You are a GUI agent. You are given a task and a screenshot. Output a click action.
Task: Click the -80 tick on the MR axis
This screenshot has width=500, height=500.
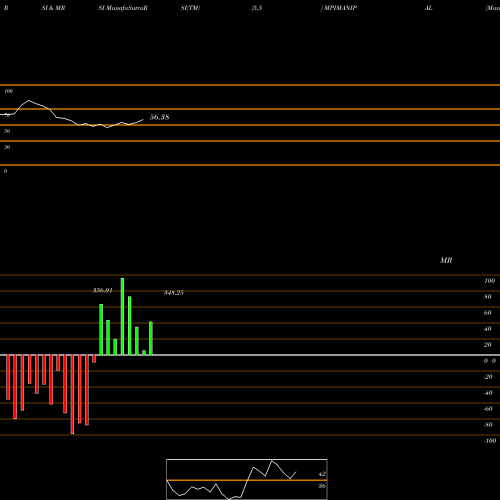tap(488, 425)
